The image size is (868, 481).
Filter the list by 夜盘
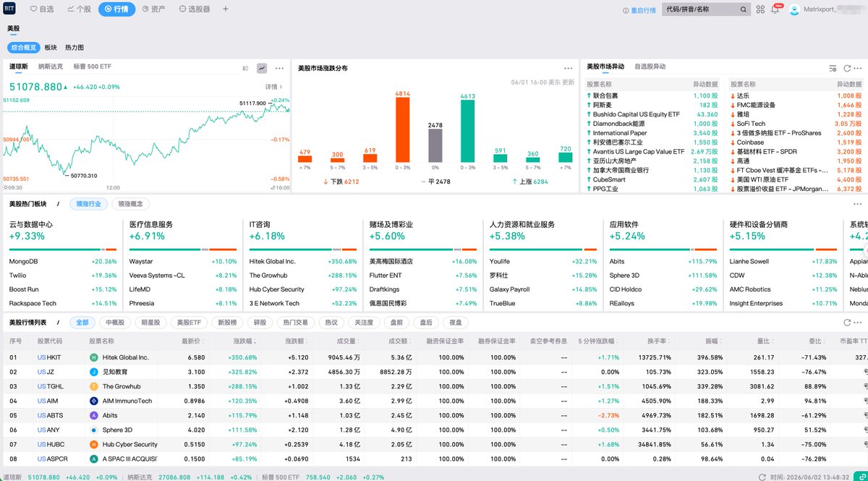(455, 323)
